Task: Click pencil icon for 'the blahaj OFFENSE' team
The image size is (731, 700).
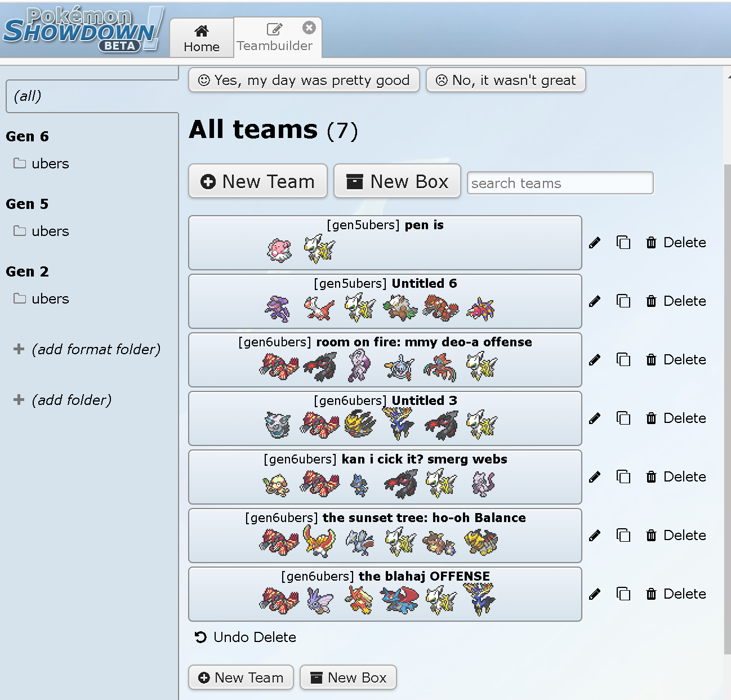Action: [x=595, y=594]
